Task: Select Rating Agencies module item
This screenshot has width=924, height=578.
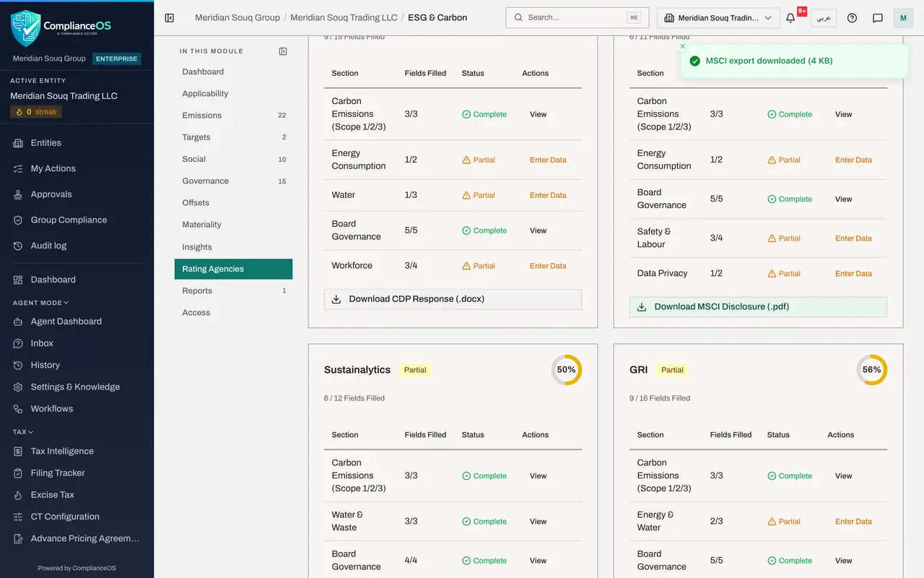Action: pyautogui.click(x=233, y=269)
